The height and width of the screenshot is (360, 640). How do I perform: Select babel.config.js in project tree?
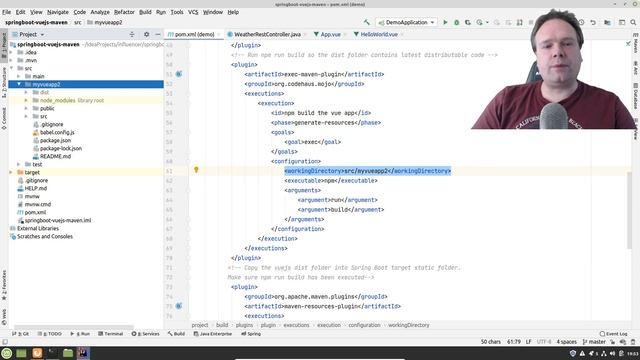point(57,132)
